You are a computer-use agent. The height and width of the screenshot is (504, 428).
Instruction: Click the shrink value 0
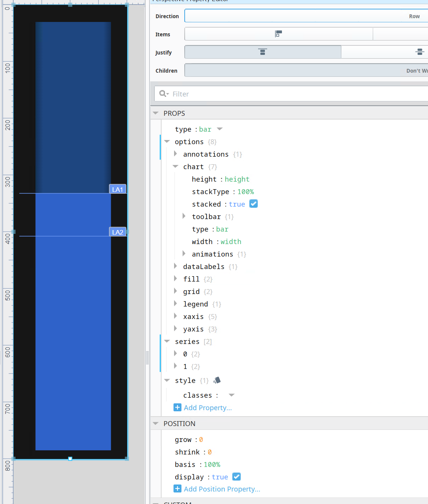coord(210,452)
